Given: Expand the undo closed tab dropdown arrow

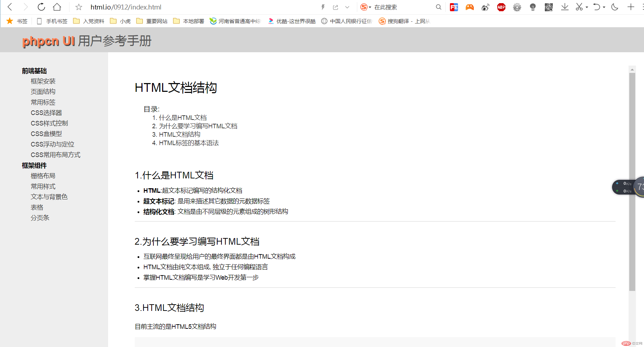Looking at the screenshot, I should click(x=604, y=7).
